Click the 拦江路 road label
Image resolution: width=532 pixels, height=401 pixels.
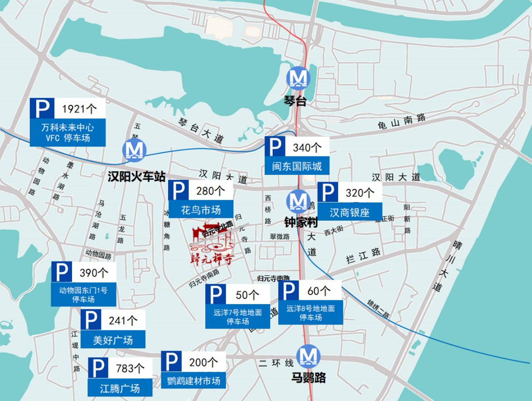363,256
